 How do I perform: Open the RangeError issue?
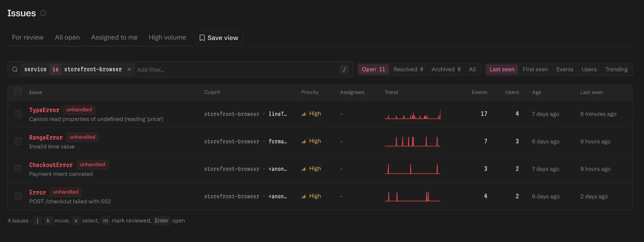[46, 138]
